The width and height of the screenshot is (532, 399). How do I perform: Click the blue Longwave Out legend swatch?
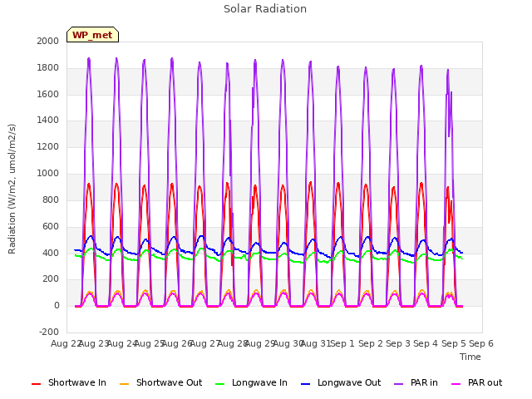coord(305,384)
